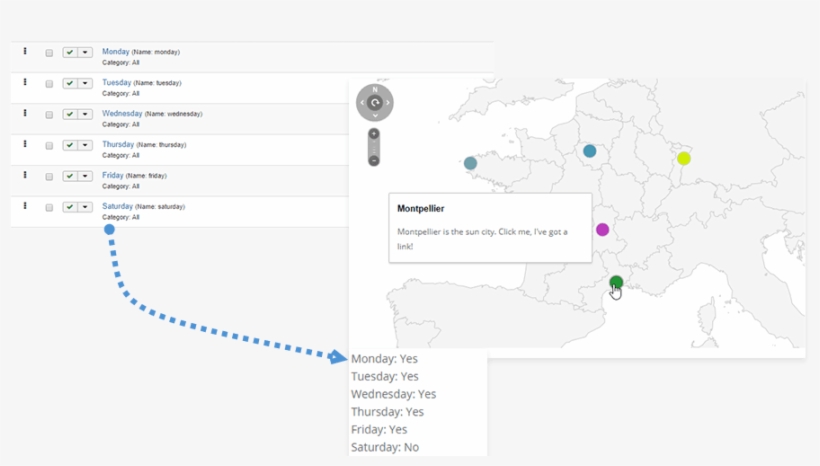Check the Saturday row checkbox
This screenshot has width=820, height=466.
coord(49,208)
